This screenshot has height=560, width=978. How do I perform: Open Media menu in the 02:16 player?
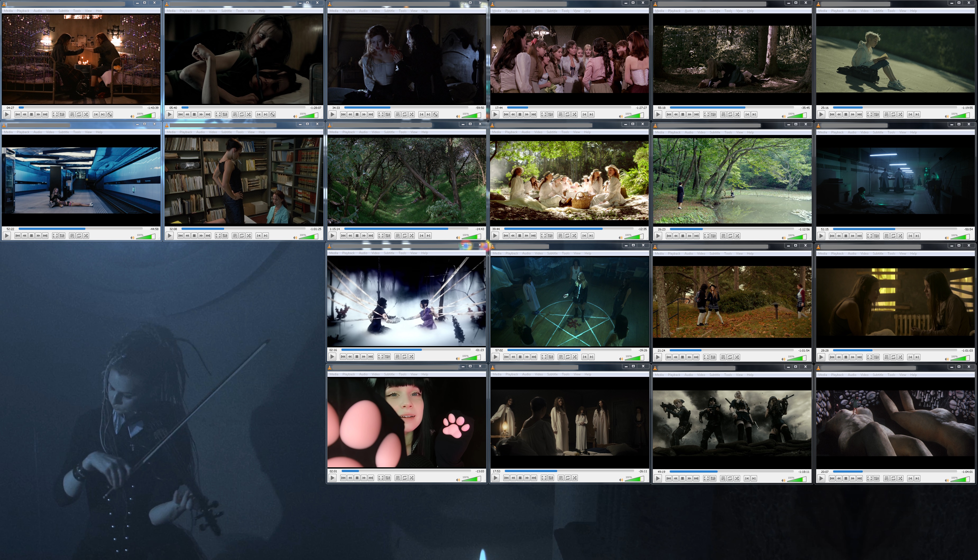(x=334, y=253)
